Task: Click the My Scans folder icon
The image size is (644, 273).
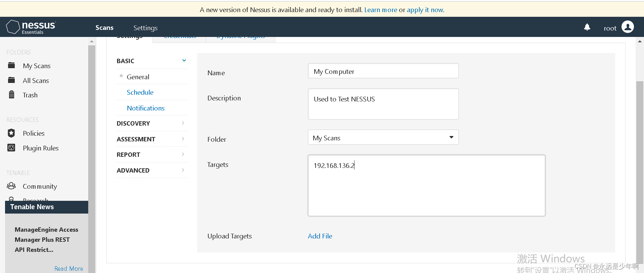Action: (11, 65)
